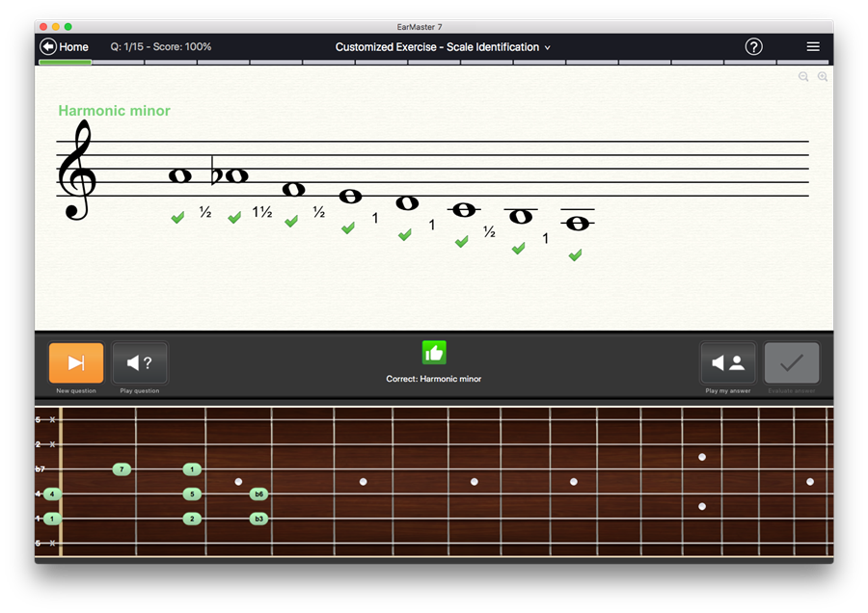
Task: Toggle the b3 note on the fretboard
Action: (258, 519)
